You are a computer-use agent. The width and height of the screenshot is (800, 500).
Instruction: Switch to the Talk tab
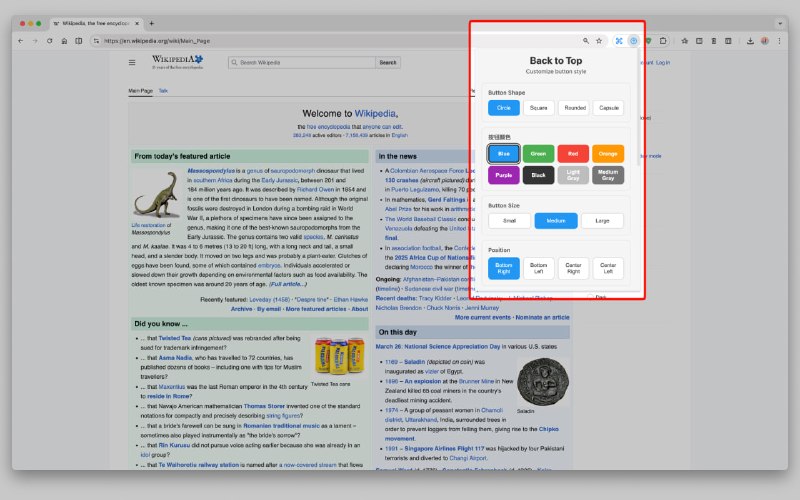[163, 91]
